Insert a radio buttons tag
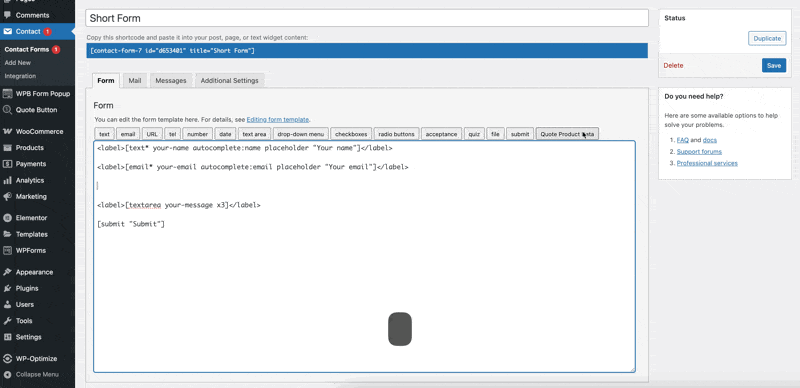This screenshot has width=800, height=388. pos(396,134)
